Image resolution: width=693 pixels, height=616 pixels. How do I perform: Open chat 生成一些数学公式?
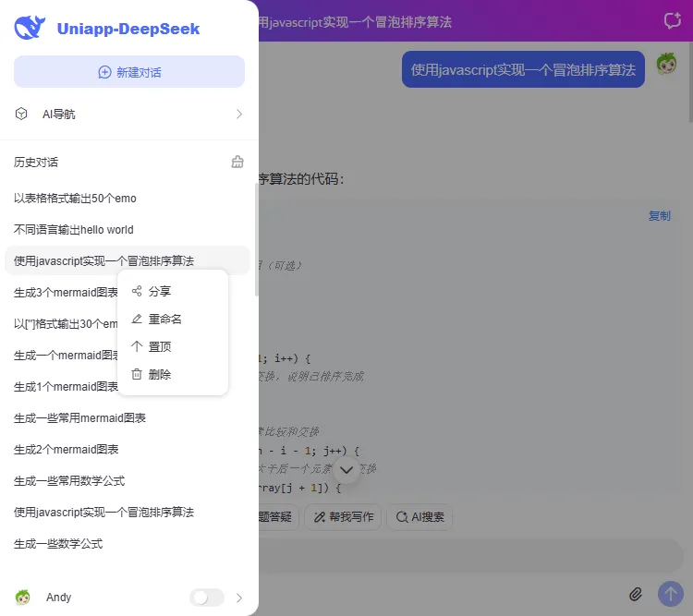click(x=58, y=544)
